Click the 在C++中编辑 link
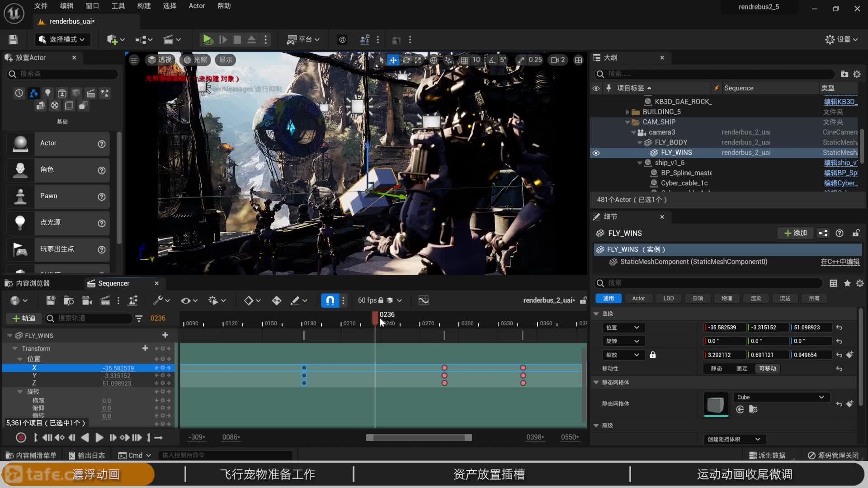Screen dimensions: 868x488 coord(840,262)
